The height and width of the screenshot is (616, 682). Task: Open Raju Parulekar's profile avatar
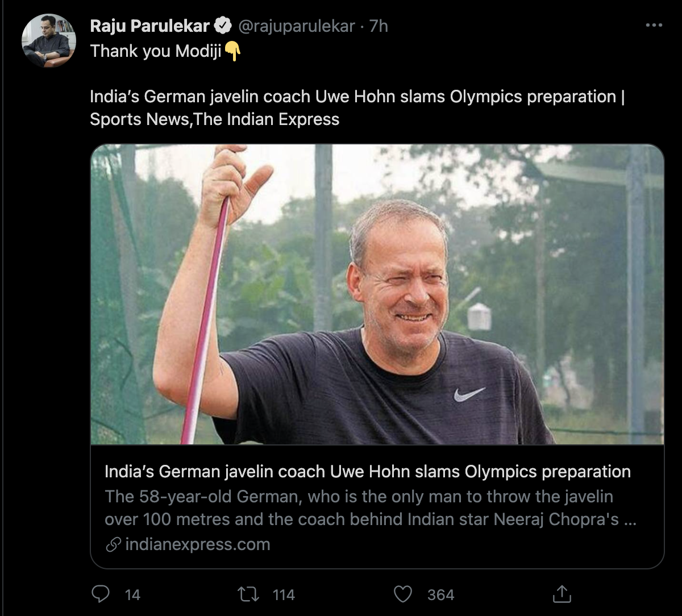pyautogui.click(x=49, y=41)
